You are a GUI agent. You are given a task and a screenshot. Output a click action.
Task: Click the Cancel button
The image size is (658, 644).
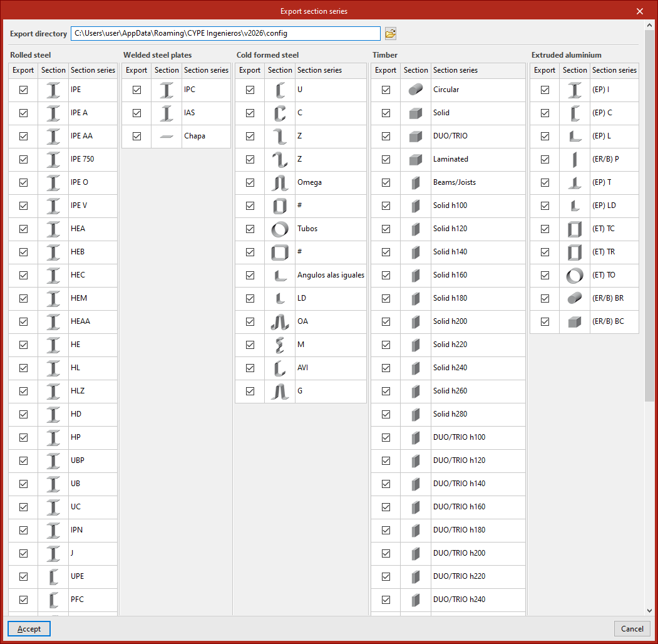click(x=632, y=629)
